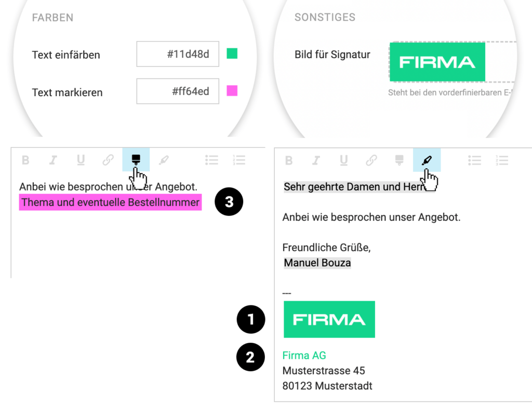This screenshot has width=532, height=418.
Task: Click the active highlighter marker icon
Action: click(427, 159)
